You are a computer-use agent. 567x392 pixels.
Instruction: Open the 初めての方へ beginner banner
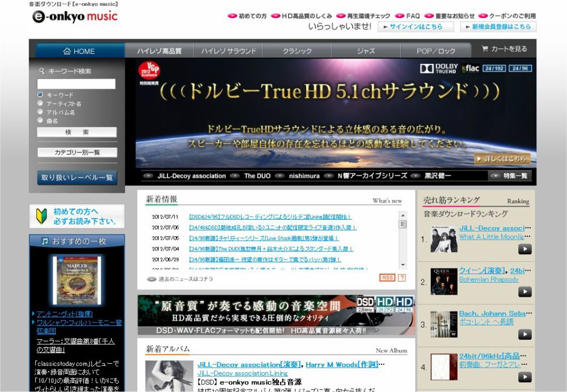tap(77, 216)
